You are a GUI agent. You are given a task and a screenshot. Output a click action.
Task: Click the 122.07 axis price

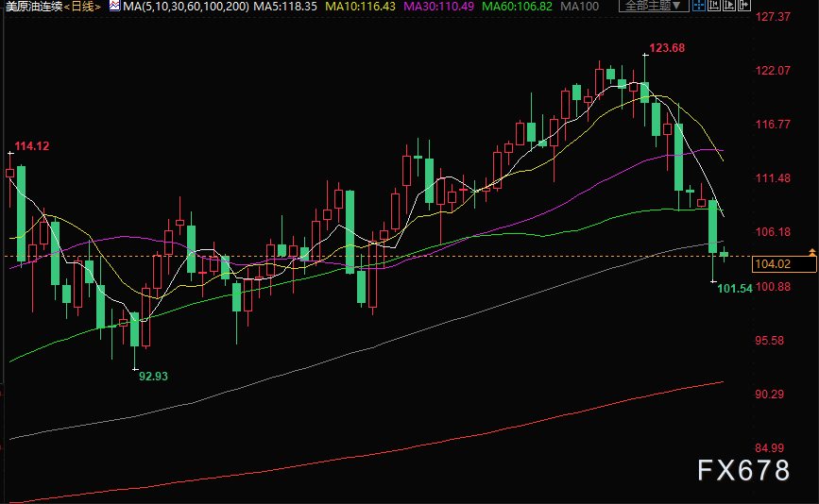click(x=773, y=71)
